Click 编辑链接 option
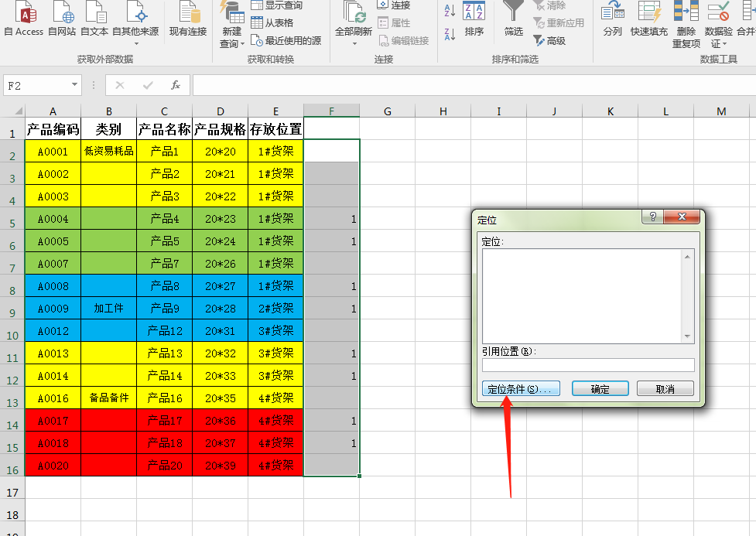This screenshot has height=536, width=756. (404, 41)
